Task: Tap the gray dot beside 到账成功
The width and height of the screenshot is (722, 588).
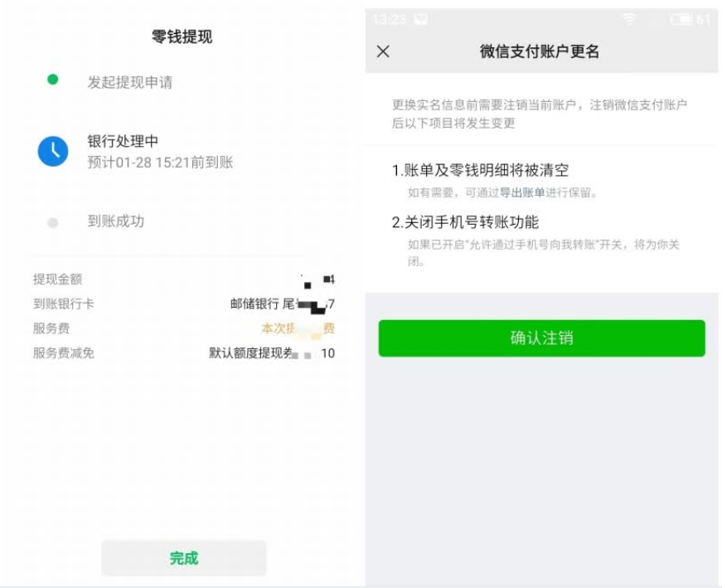Action: [53, 222]
